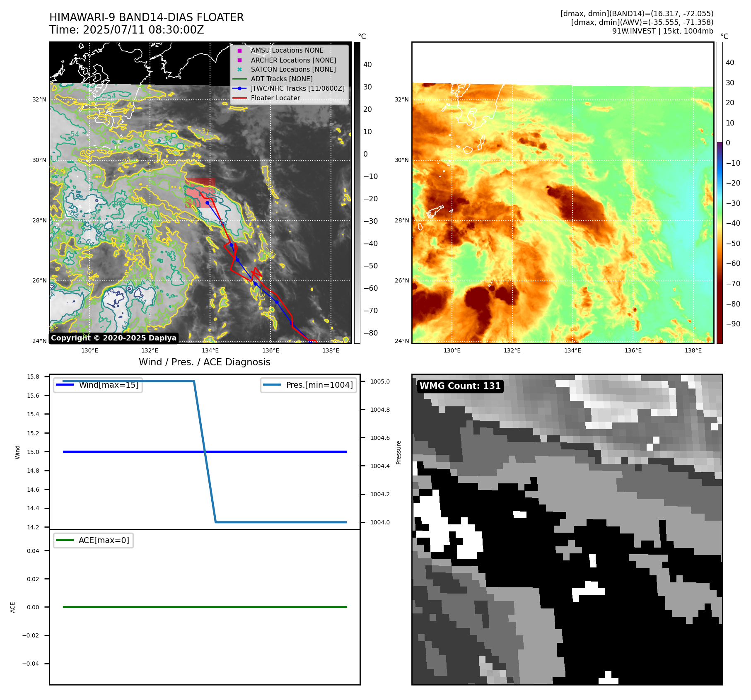751x700 pixels.
Task: Open the AWV color-enhanced satellite image
Action: [x=563, y=193]
